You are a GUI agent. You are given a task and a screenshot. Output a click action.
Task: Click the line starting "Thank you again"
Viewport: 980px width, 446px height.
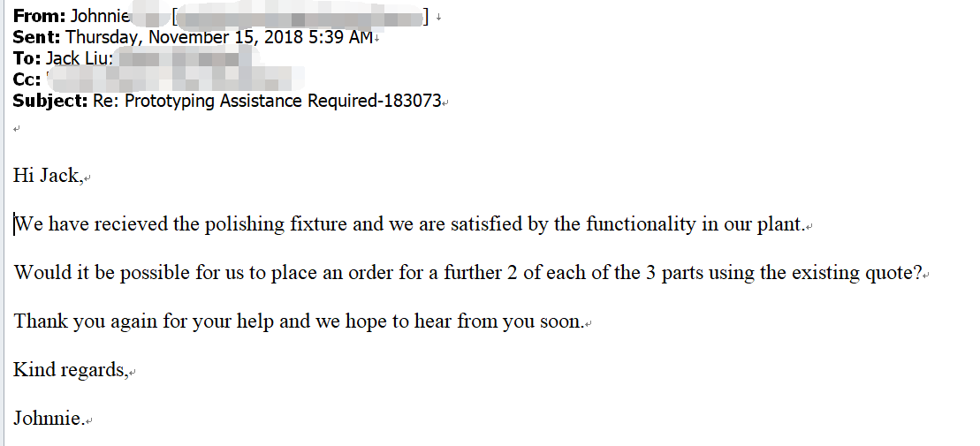pyautogui.click(x=298, y=321)
